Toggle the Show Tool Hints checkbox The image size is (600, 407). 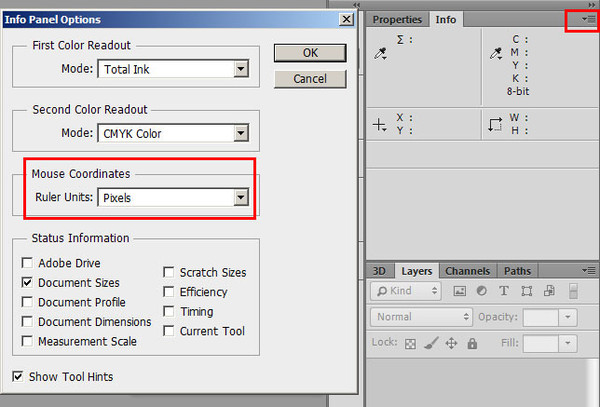(19, 377)
